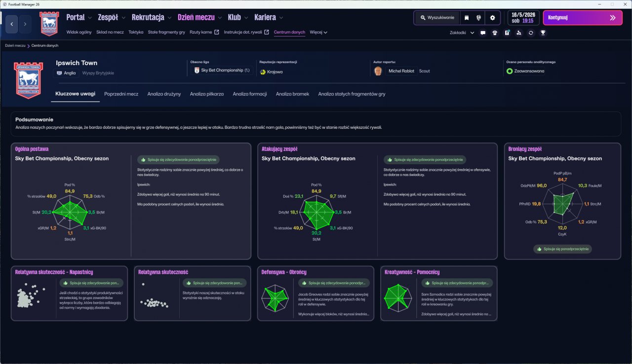This screenshot has width=632, height=364.
Task: Click the date 16/5/2026 sob 19:15 box
Action: pos(524,18)
